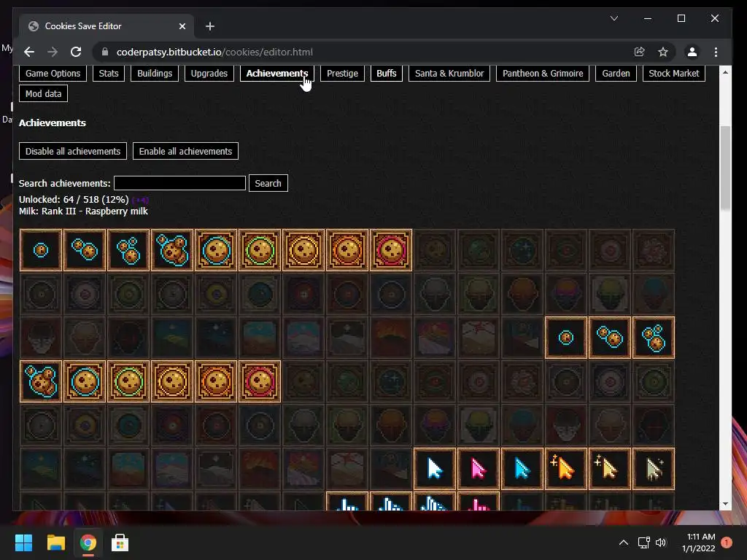
Task: Toggle two-cookie achievement in third row
Action: (x=610, y=338)
